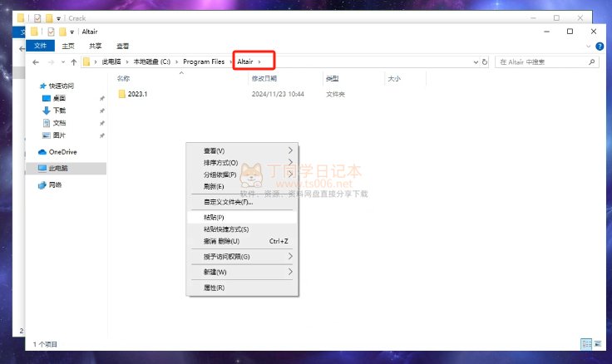
Task: Choose 撤消 删除(U) from context menu
Action: tap(242, 241)
